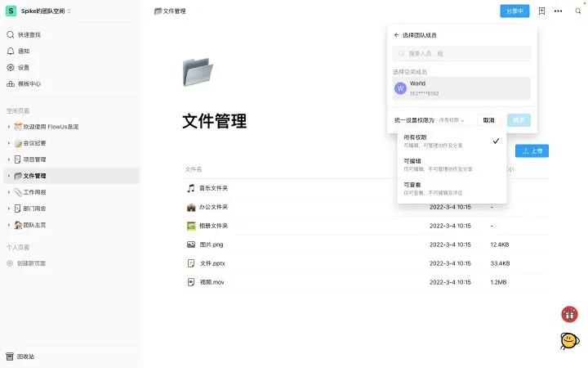Click the 1.2MB size value
This screenshot has height=368, width=588.
click(x=498, y=282)
